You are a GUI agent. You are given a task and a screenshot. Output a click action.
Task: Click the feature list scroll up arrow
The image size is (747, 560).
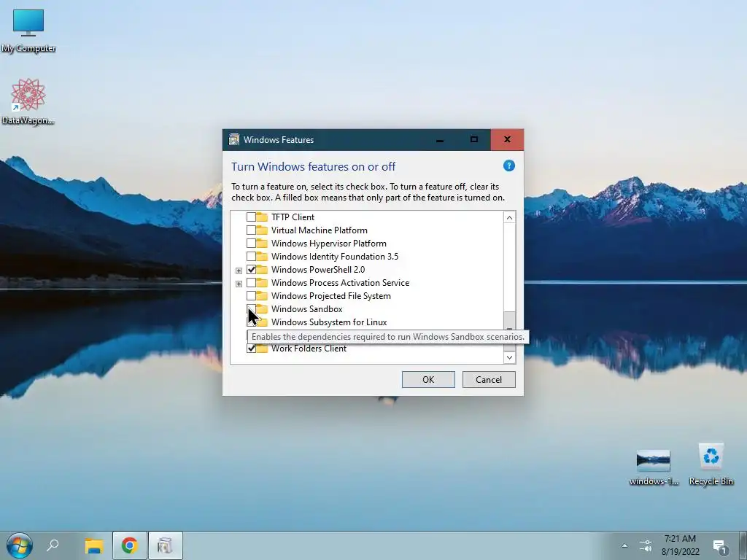[x=509, y=217]
